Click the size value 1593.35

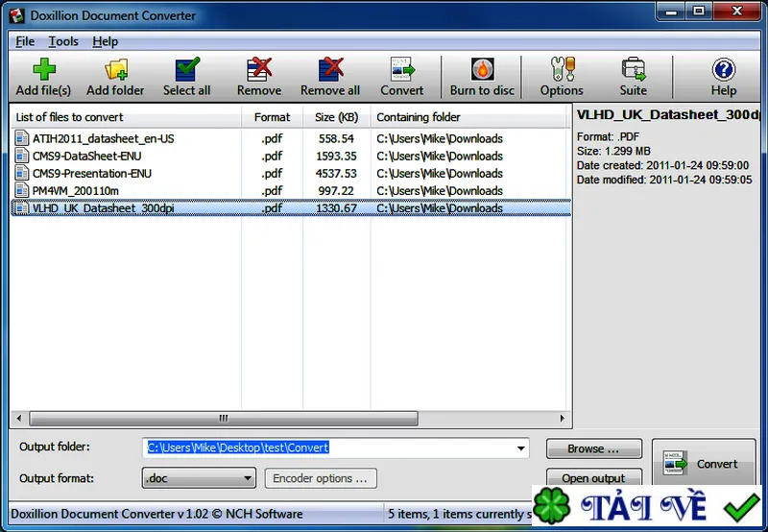click(x=336, y=156)
